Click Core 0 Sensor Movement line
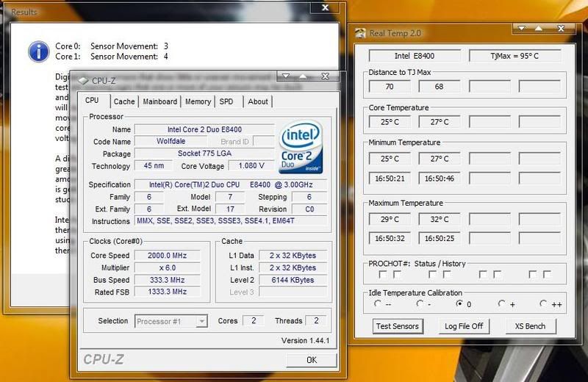Image resolution: width=588 pixels, height=382 pixels. click(x=112, y=46)
